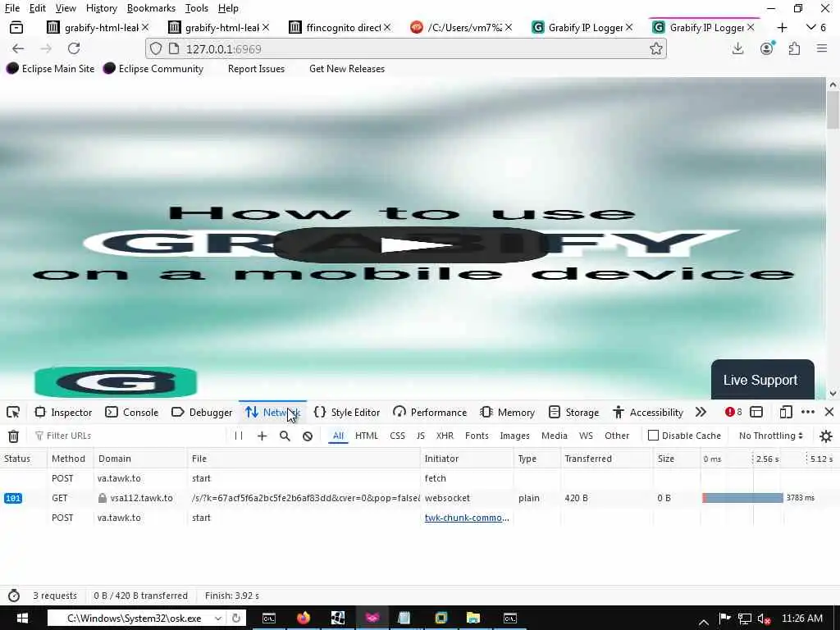Open devtools three-dot customize menu
The height and width of the screenshot is (630, 840).
(x=808, y=412)
